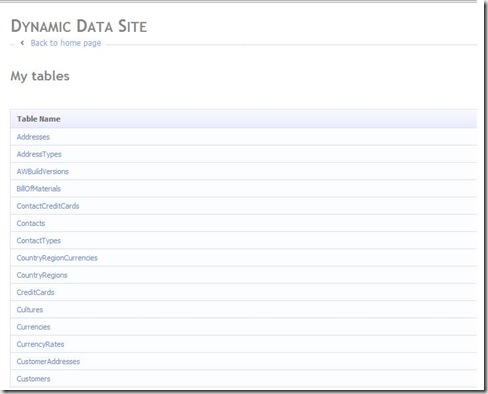The height and width of the screenshot is (394, 488).
Task: Open the CreditCards table link
Action: (x=35, y=293)
